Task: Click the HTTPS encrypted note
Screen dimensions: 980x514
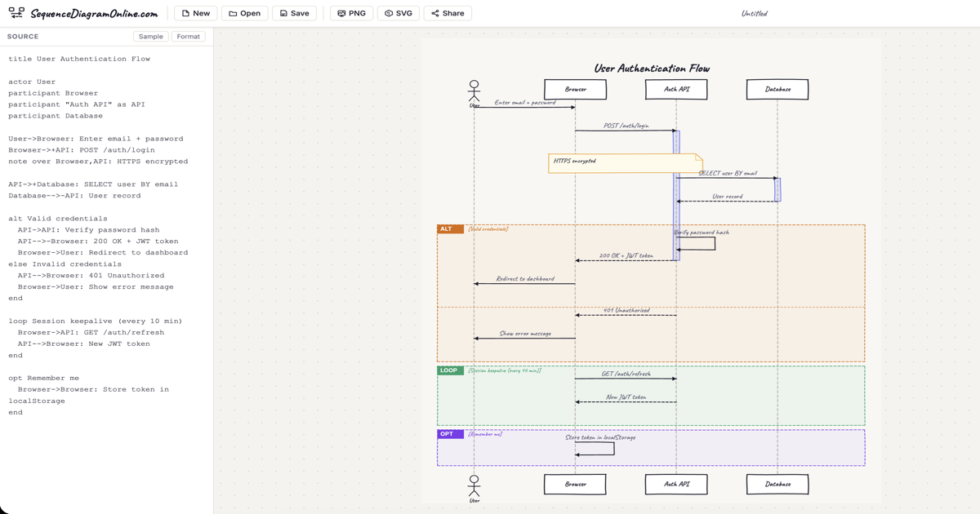Action: pos(626,163)
